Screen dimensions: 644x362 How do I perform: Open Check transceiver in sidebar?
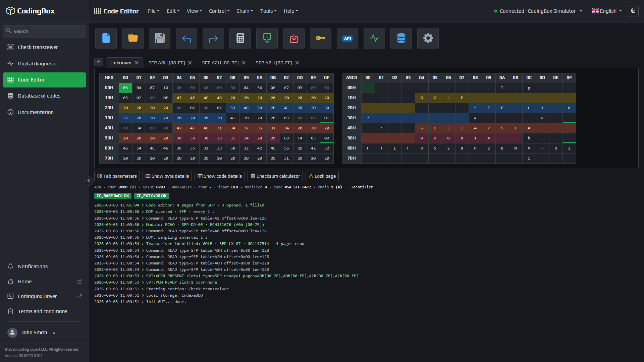[44, 47]
